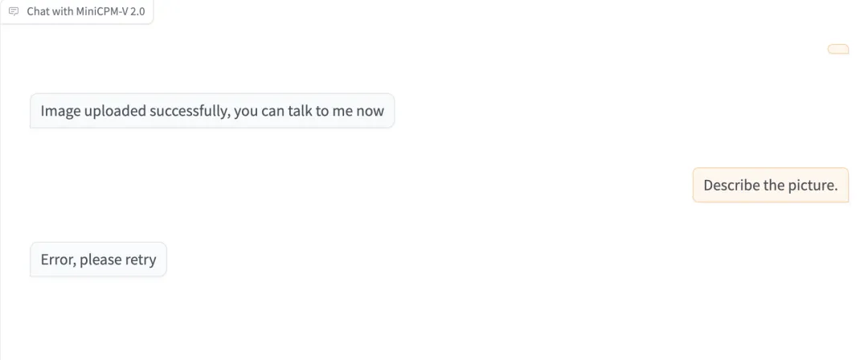Click the empty orange user message bubble
868x360 pixels.
click(838, 49)
